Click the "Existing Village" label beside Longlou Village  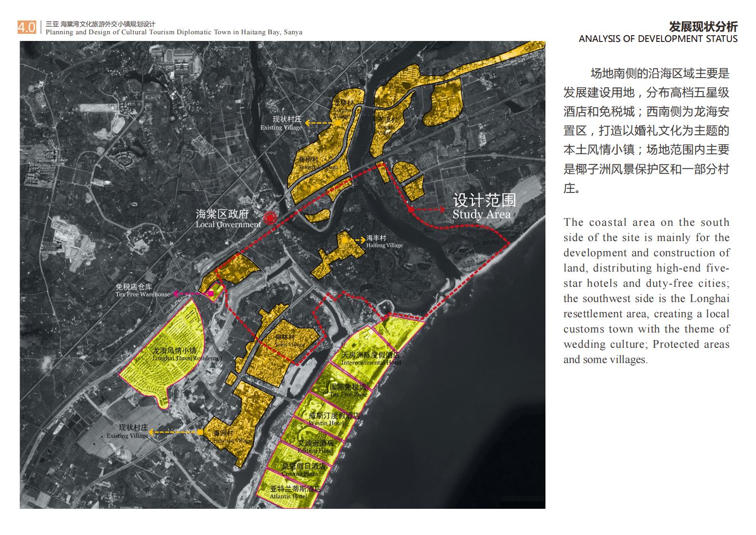281,128
